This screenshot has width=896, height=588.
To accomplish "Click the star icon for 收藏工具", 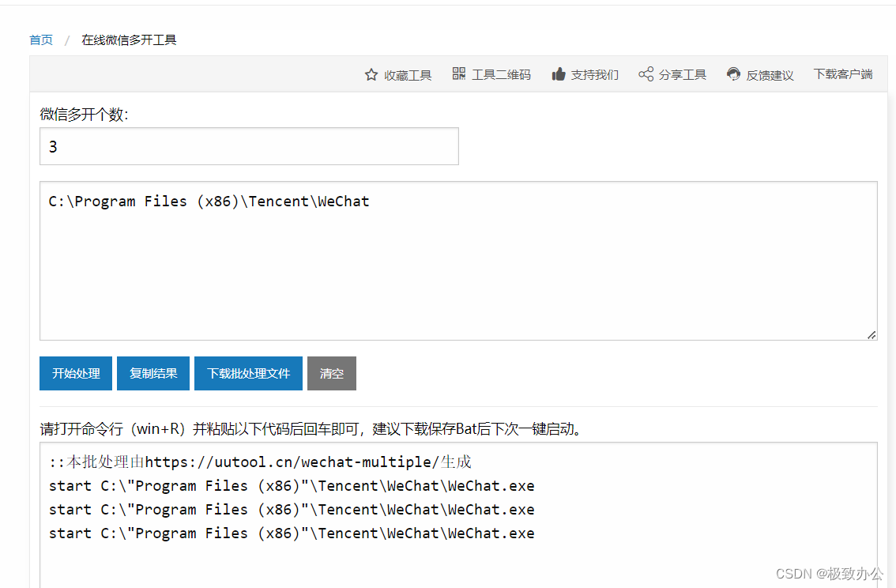I will 371,75.
